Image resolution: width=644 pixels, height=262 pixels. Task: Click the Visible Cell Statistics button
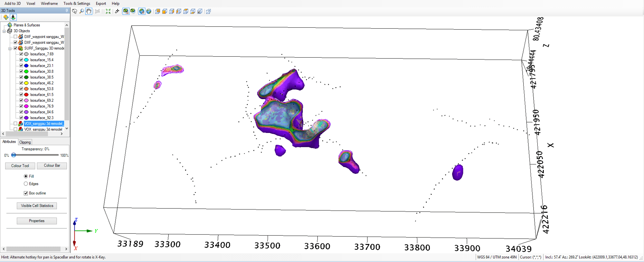[37, 206]
